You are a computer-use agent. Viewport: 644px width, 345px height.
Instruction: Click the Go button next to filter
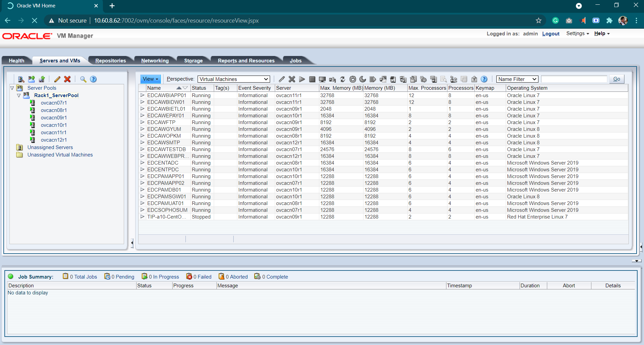pos(616,79)
